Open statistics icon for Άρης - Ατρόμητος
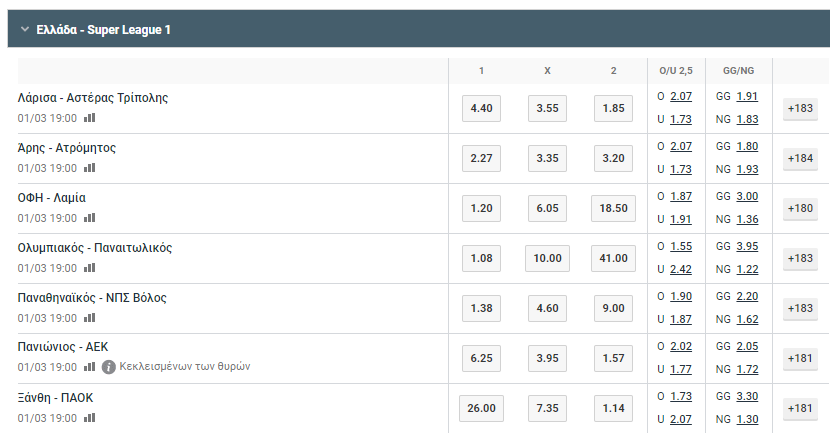 coord(89,168)
